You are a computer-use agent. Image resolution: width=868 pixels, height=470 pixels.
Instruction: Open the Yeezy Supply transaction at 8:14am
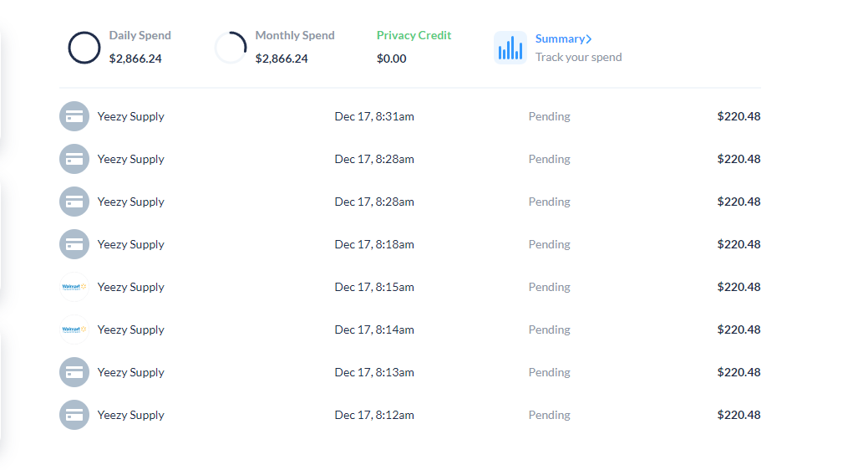(409, 330)
